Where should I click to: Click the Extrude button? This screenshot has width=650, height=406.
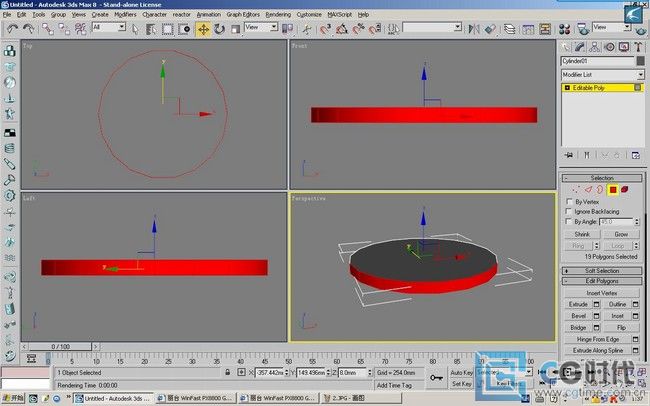(x=578, y=304)
